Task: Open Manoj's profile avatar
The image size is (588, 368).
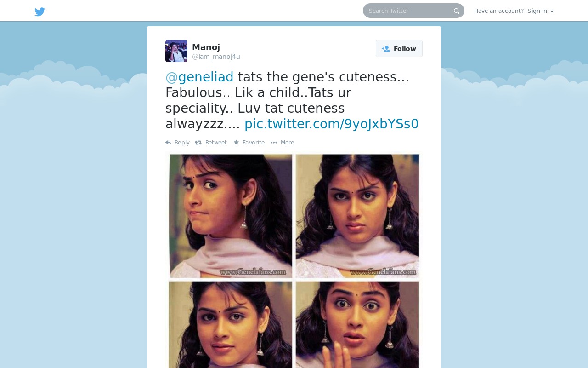Action: point(176,51)
